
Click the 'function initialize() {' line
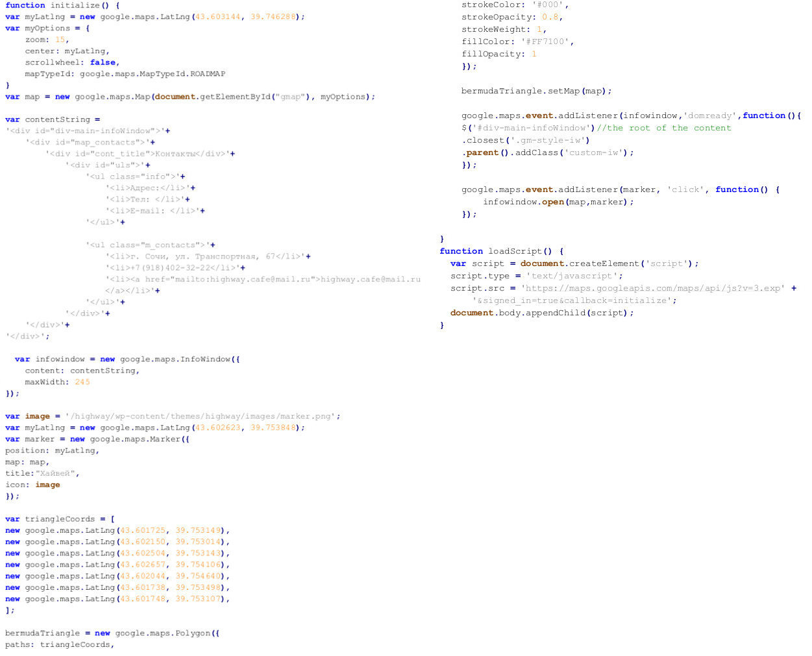(x=62, y=5)
